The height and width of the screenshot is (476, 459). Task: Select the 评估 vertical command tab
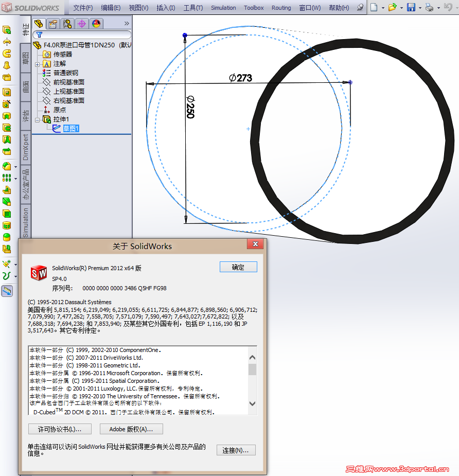(26, 116)
